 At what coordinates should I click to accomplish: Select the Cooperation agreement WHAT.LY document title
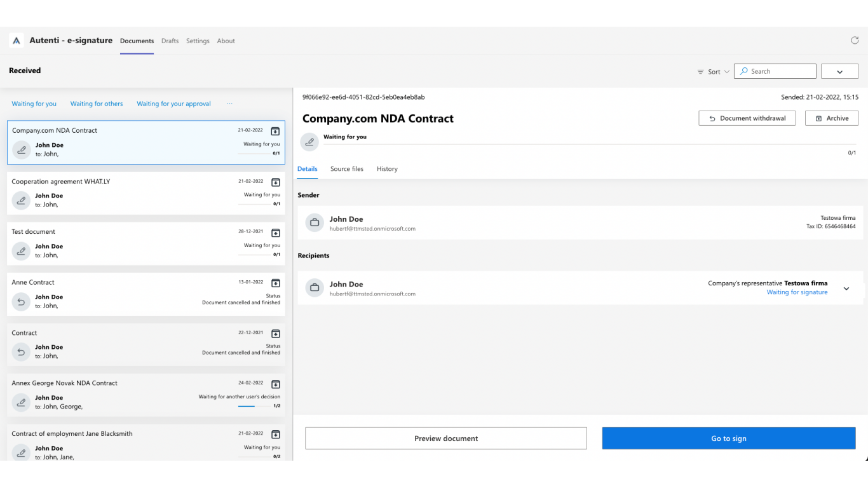coord(61,182)
